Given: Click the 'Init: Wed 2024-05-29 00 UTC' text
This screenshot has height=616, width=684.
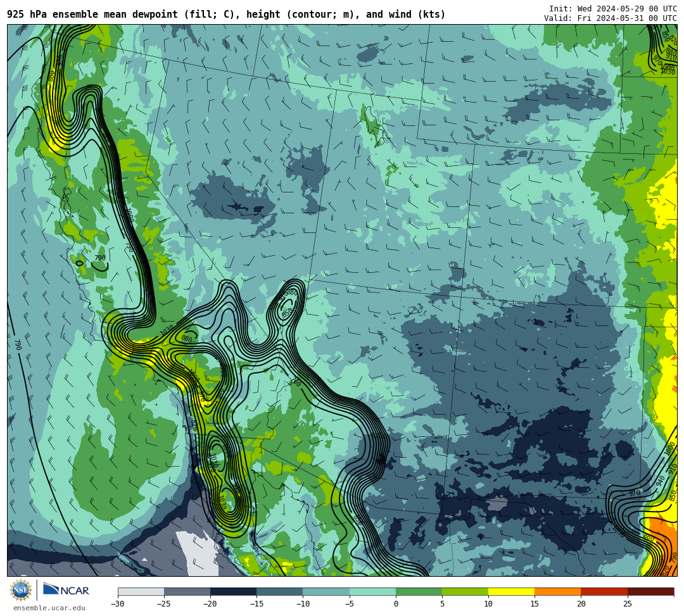Looking at the screenshot, I should 613,9.
